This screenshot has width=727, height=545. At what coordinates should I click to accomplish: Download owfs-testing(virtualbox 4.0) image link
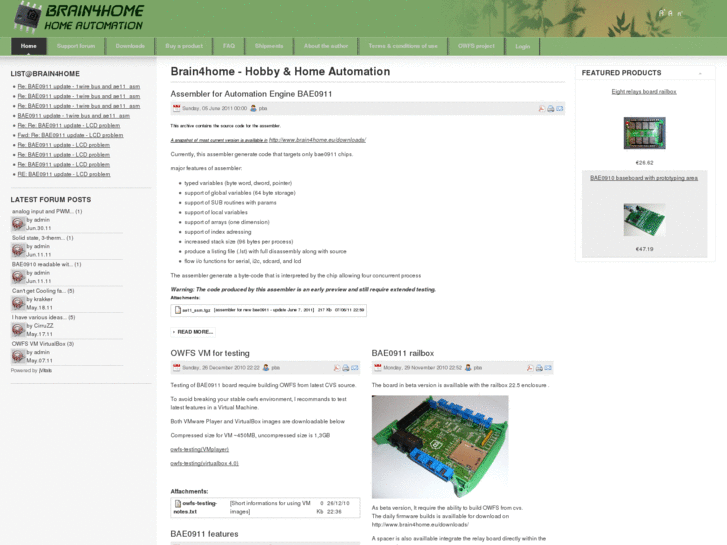pos(204,463)
